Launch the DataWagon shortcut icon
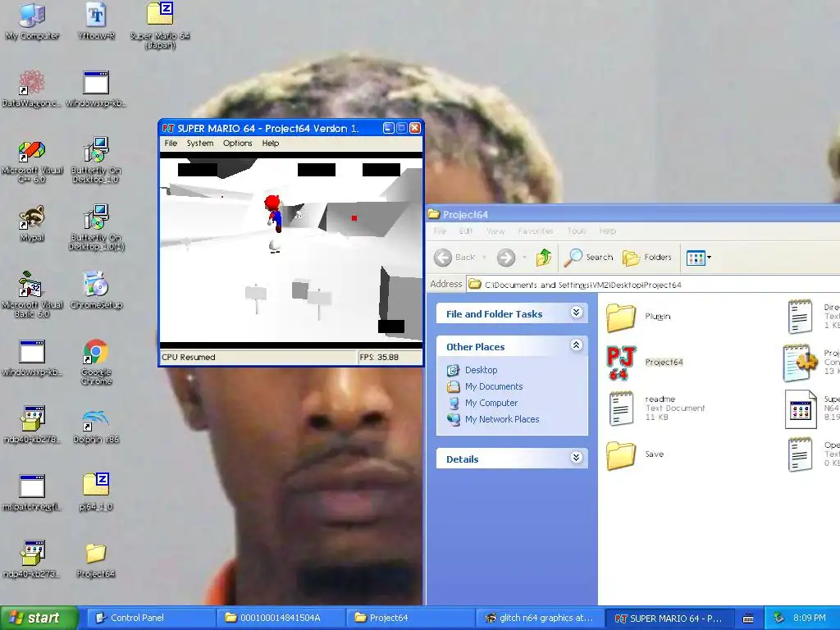Image resolution: width=840 pixels, height=630 pixels. 31,88
